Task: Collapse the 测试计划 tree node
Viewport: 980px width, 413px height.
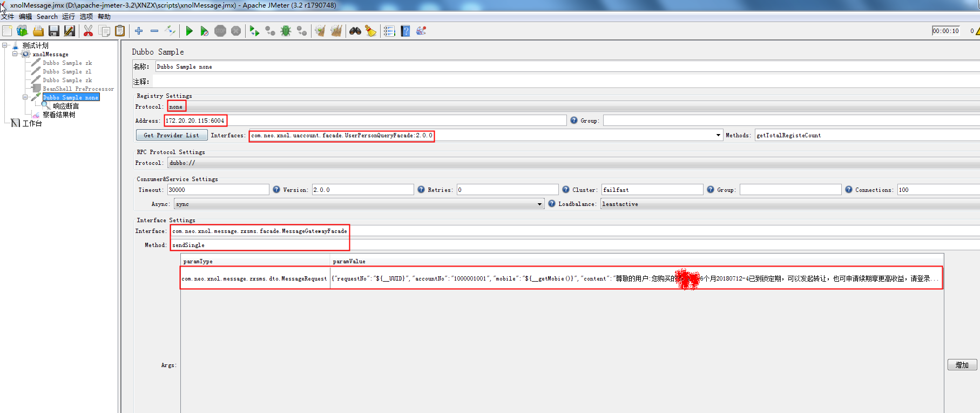Action: [5, 45]
